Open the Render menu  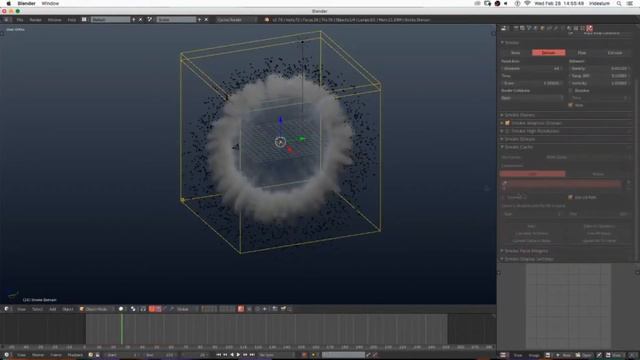[36, 20]
